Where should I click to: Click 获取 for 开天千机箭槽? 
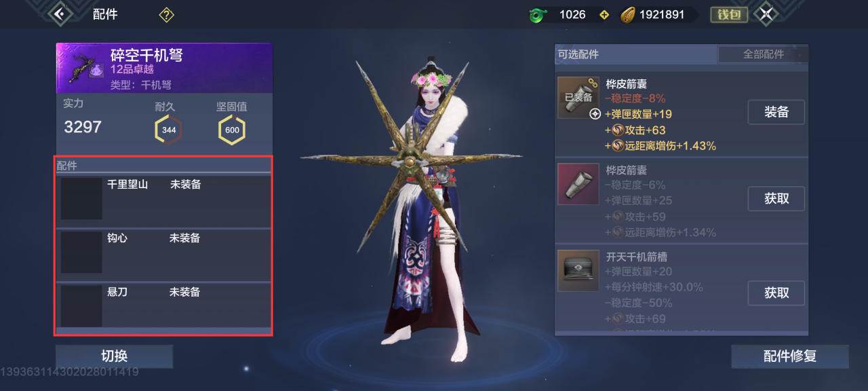click(776, 293)
